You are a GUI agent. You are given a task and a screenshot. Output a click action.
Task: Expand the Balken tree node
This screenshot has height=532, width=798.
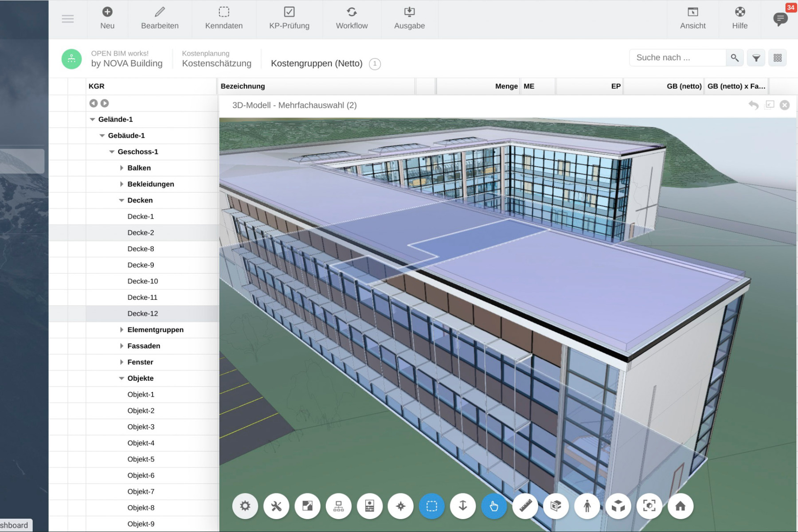click(121, 168)
